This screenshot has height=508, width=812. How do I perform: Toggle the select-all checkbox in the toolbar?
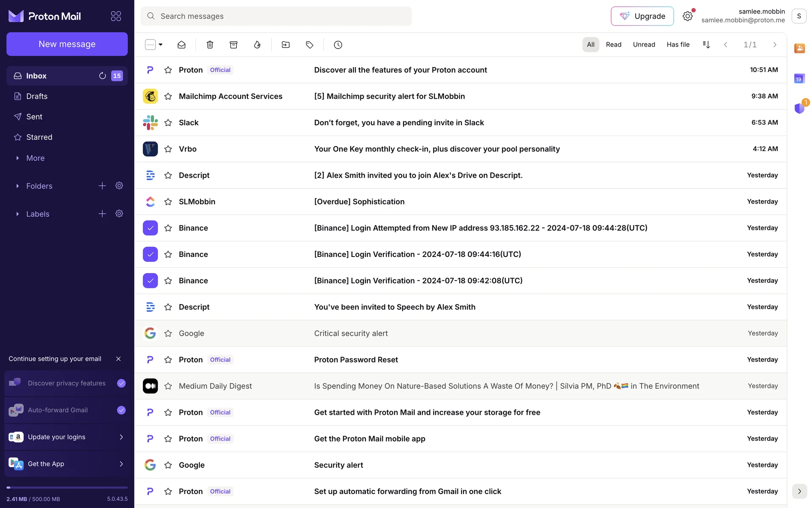(x=150, y=44)
